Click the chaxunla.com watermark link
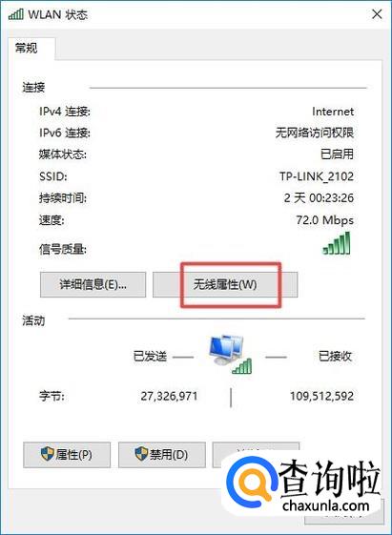Viewport: 392px width, 535px height. pyautogui.click(x=326, y=506)
